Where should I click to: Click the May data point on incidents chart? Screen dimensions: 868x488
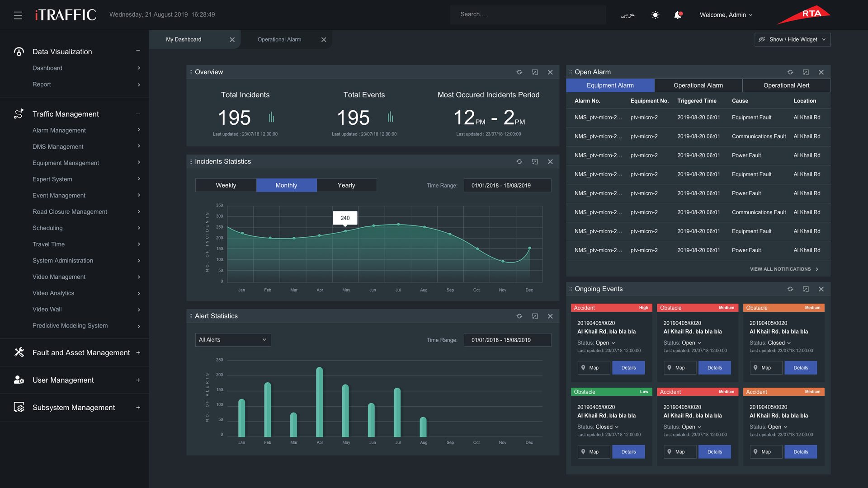tap(345, 231)
